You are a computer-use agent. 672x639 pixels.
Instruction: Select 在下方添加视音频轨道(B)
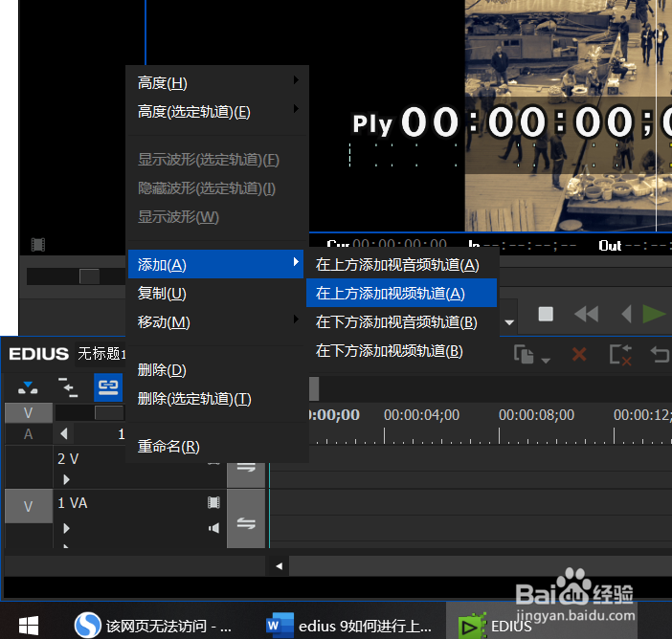click(401, 322)
